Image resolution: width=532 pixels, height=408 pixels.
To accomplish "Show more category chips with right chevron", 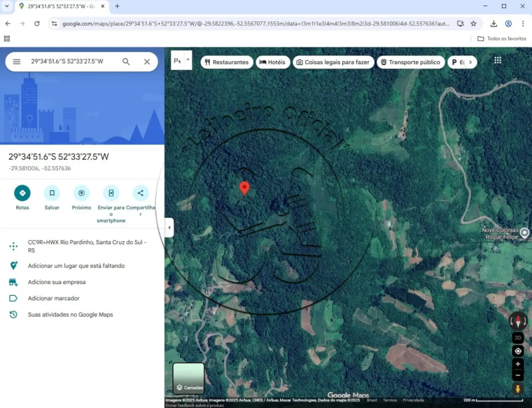I will pyautogui.click(x=470, y=62).
